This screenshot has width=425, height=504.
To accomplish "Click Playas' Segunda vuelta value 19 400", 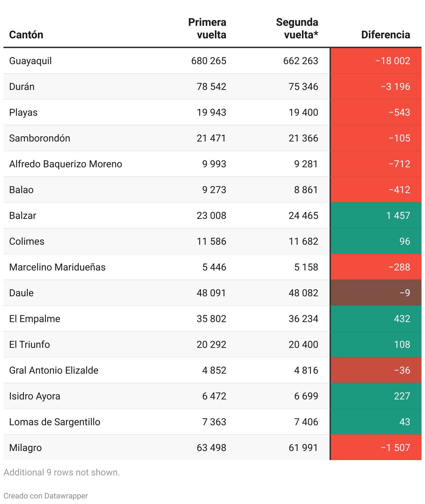I will (x=303, y=113).
